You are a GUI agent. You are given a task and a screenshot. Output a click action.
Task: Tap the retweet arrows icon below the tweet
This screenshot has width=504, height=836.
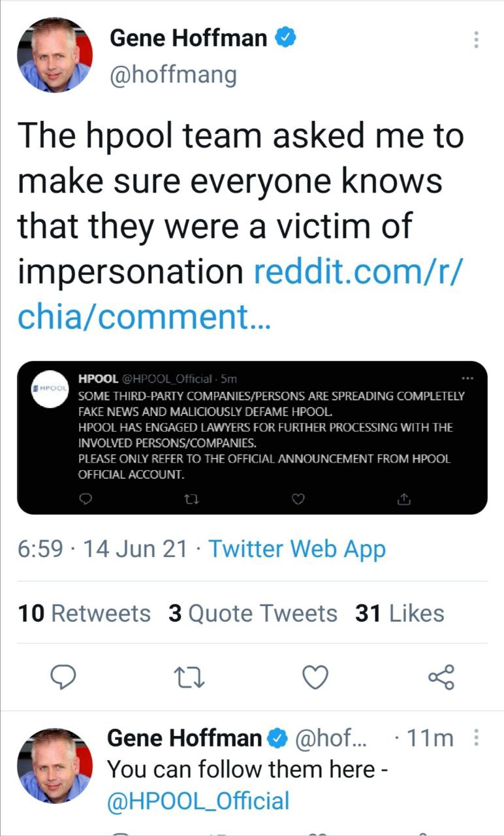coord(190,678)
